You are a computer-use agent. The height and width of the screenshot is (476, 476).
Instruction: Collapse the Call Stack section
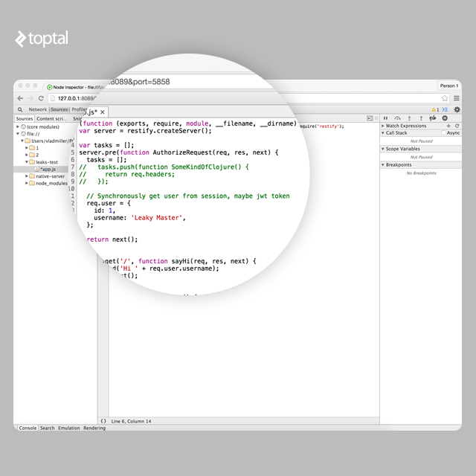point(383,133)
